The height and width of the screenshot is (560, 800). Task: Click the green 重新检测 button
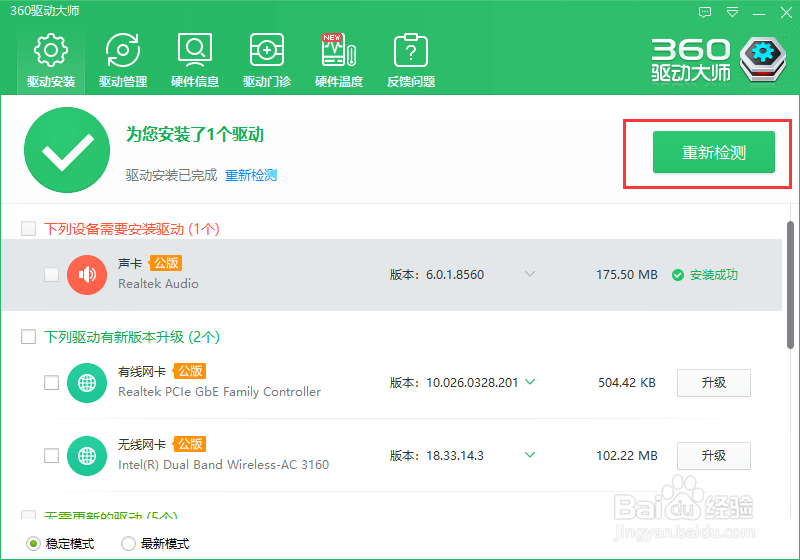point(714,152)
